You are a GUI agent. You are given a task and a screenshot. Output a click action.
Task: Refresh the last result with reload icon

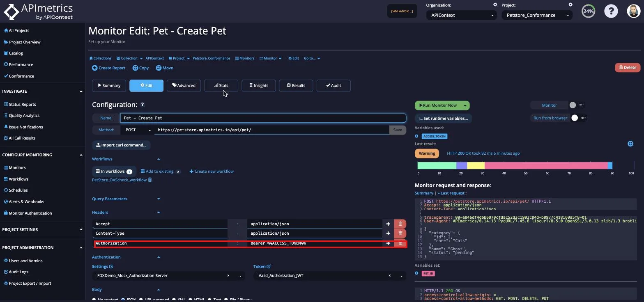click(x=630, y=144)
